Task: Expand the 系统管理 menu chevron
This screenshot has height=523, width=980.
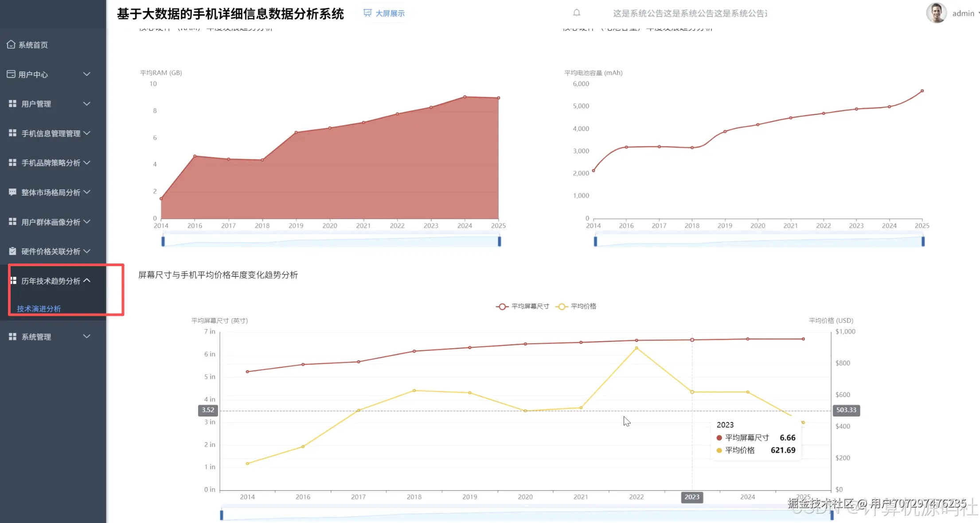Action: pos(87,336)
